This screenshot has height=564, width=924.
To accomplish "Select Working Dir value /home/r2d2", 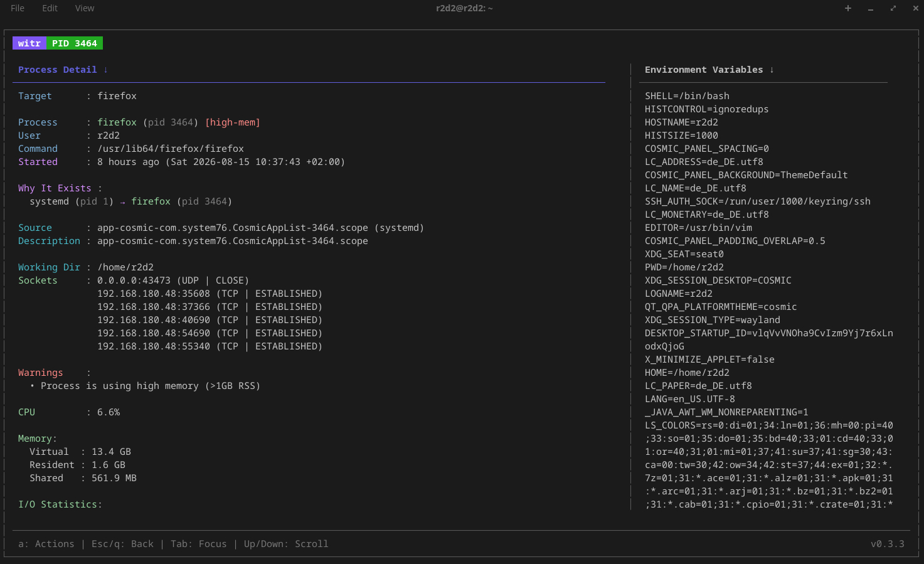I will (x=125, y=267).
